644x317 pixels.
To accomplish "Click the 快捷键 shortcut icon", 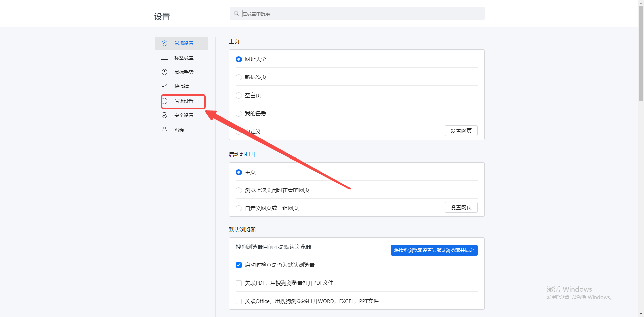I will 164,86.
